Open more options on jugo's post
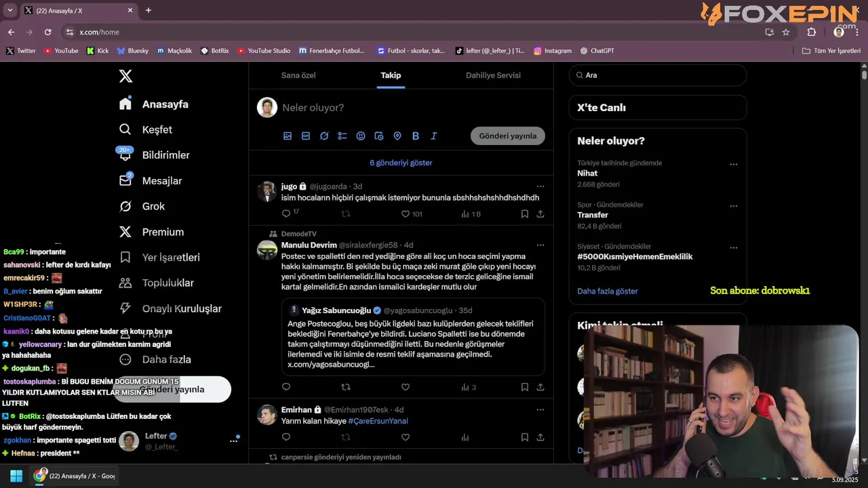This screenshot has height=488, width=868. click(540, 186)
